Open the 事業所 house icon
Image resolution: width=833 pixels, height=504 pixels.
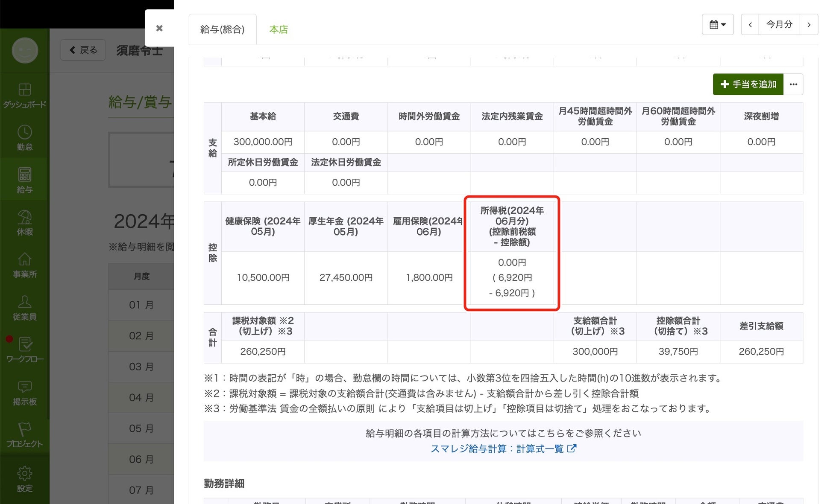click(24, 260)
